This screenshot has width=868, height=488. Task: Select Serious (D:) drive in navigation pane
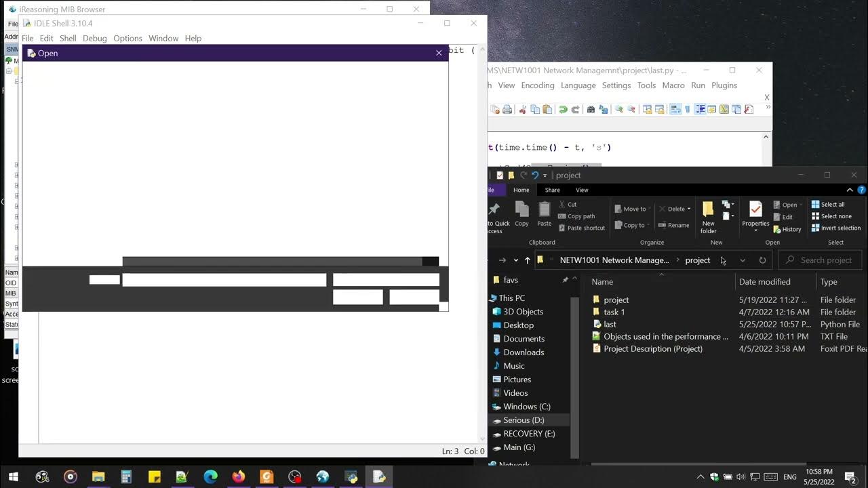coord(523,420)
